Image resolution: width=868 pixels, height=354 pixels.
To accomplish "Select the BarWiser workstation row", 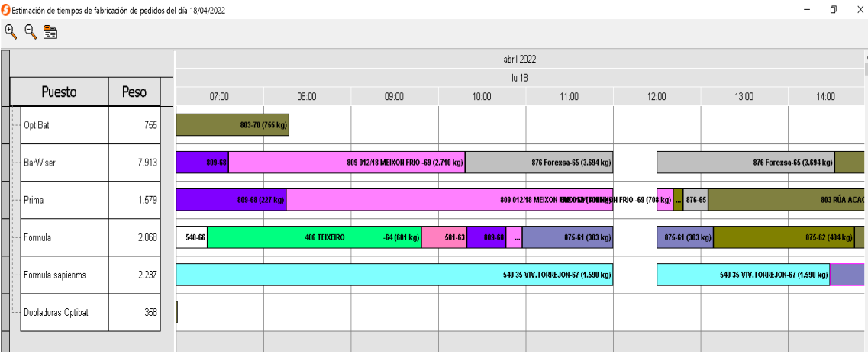I will click(x=40, y=163).
